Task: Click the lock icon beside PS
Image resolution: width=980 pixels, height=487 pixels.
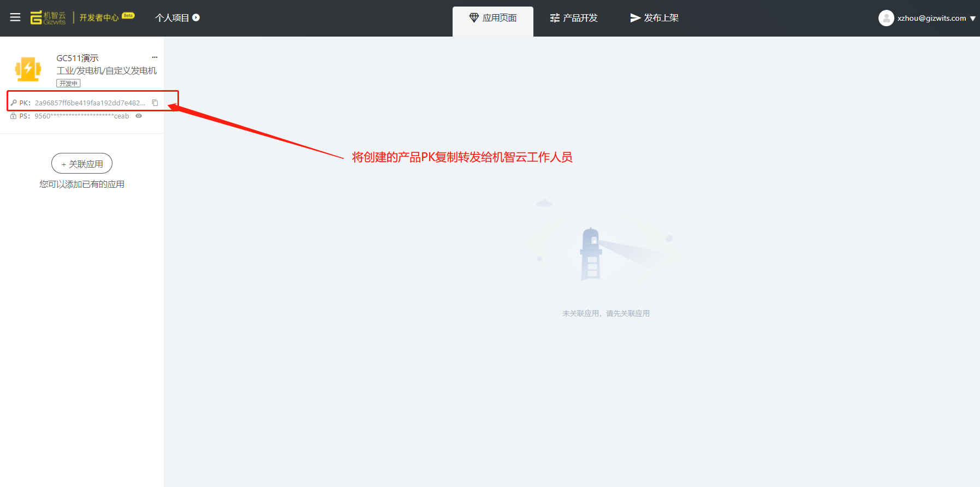Action: pyautogui.click(x=14, y=116)
